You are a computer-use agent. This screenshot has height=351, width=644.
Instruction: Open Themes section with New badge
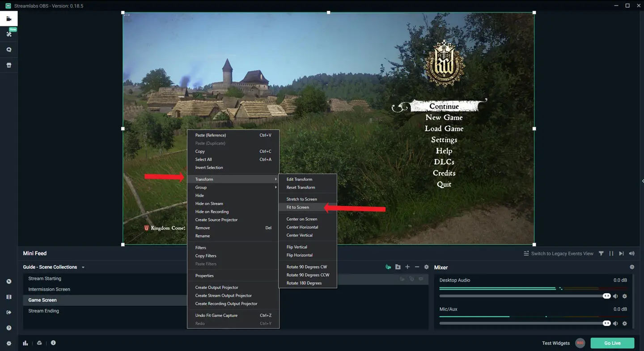[8, 34]
